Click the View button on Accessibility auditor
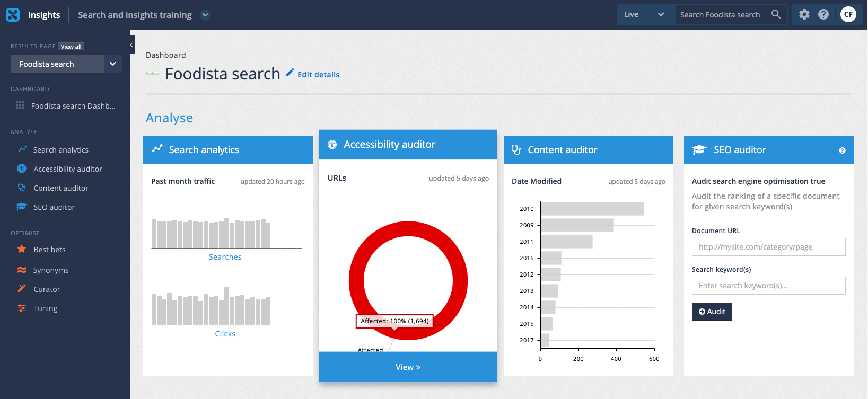 [408, 367]
